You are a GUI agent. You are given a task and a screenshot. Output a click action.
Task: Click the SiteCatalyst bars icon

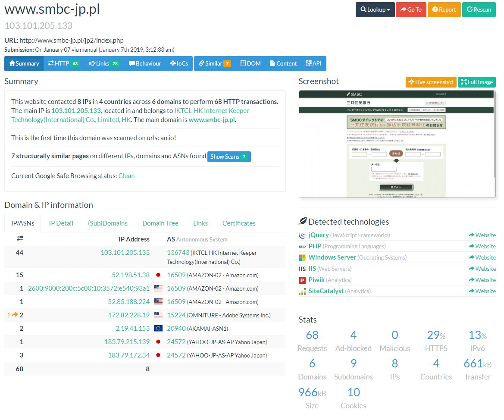(x=302, y=291)
